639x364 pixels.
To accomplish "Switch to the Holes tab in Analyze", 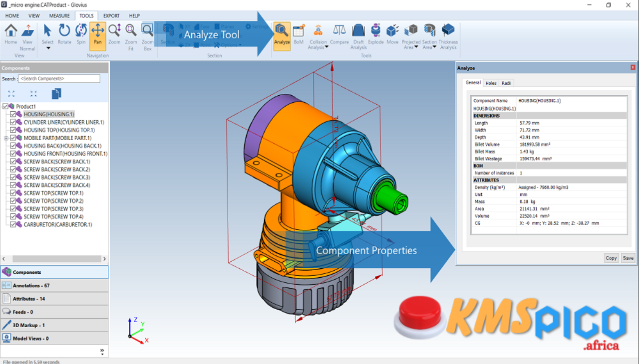I will tap(491, 83).
